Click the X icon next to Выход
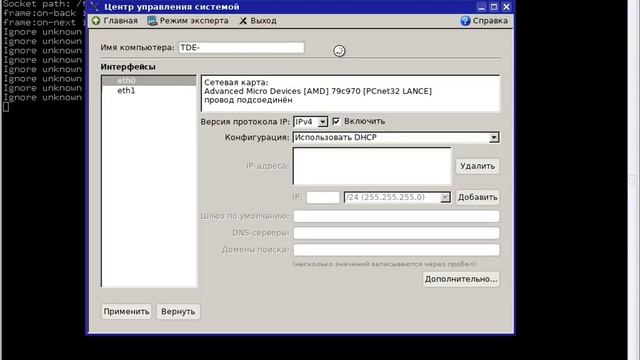 point(243,21)
